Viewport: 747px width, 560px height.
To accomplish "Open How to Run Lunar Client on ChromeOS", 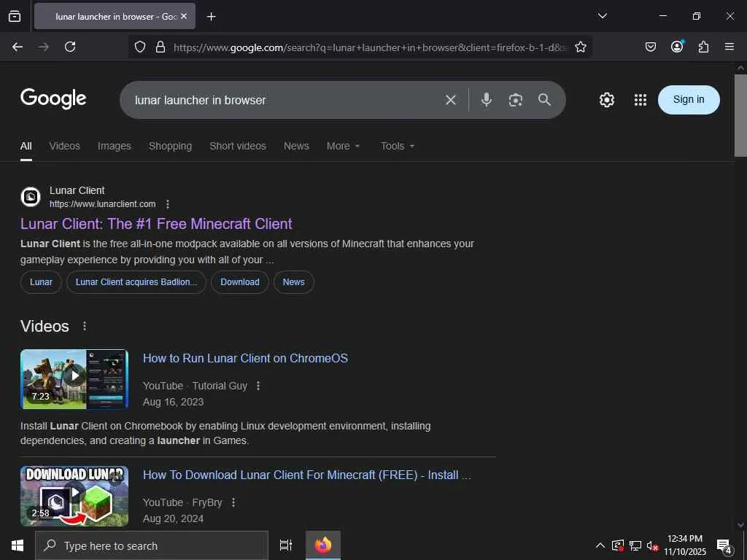I will click(245, 358).
